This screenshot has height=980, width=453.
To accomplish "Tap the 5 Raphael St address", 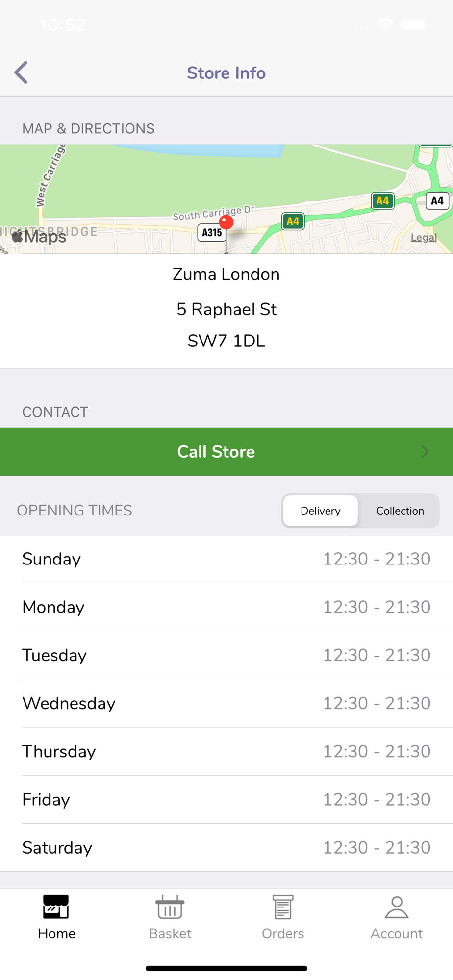I will coord(226,309).
